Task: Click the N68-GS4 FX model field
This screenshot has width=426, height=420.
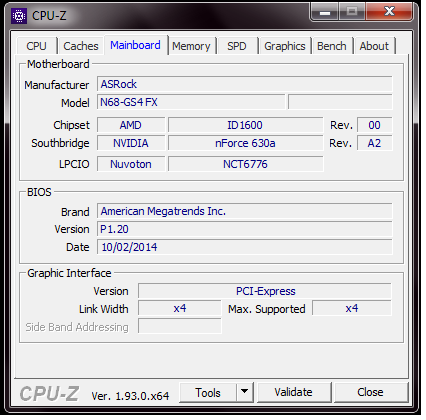Action: [x=191, y=102]
